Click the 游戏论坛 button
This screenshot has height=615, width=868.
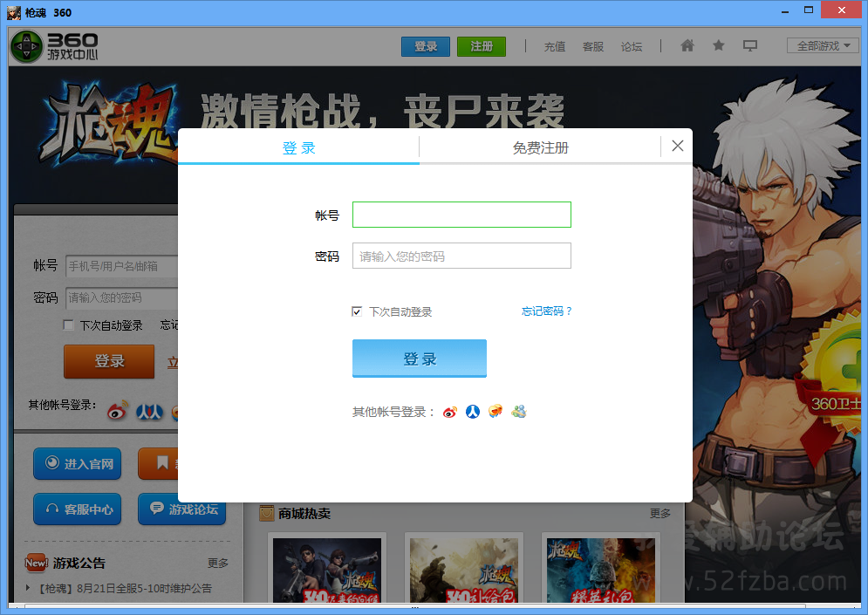(x=182, y=509)
